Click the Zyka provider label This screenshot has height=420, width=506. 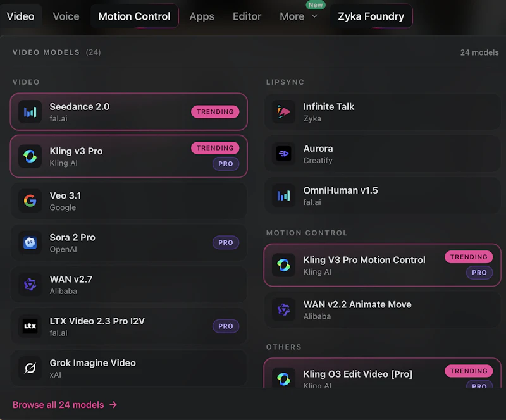(312, 119)
